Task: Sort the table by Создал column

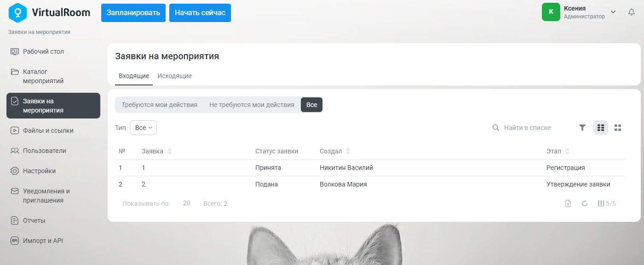Action: pos(348,151)
